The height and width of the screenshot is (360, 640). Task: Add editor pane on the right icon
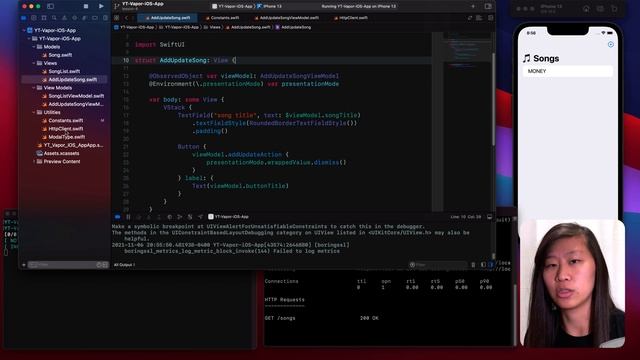click(x=491, y=18)
